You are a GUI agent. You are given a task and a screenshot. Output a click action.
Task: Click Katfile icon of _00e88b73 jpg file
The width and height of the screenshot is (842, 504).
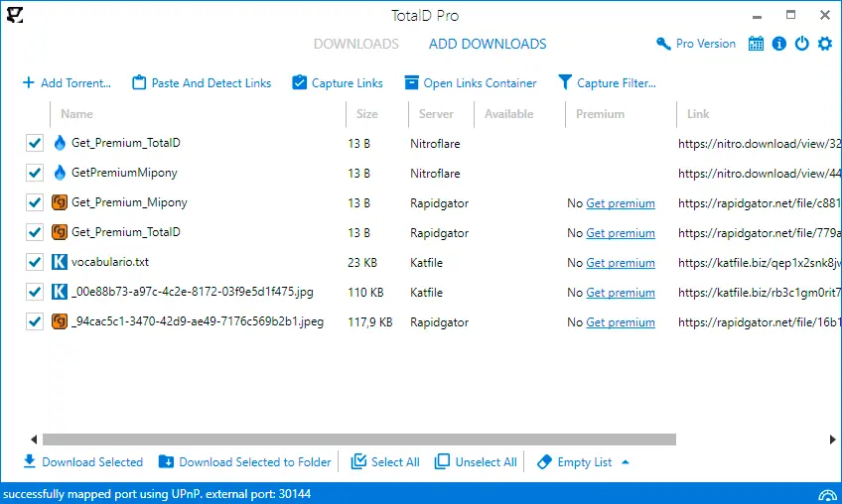(x=59, y=292)
